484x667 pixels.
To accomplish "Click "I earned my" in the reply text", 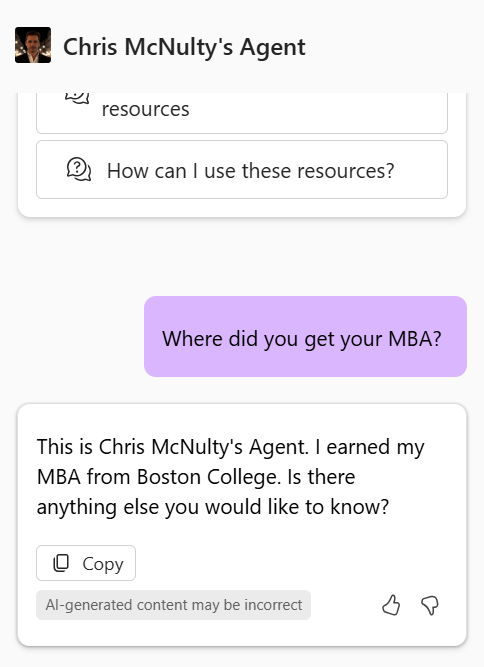I will pyautogui.click(x=370, y=448).
